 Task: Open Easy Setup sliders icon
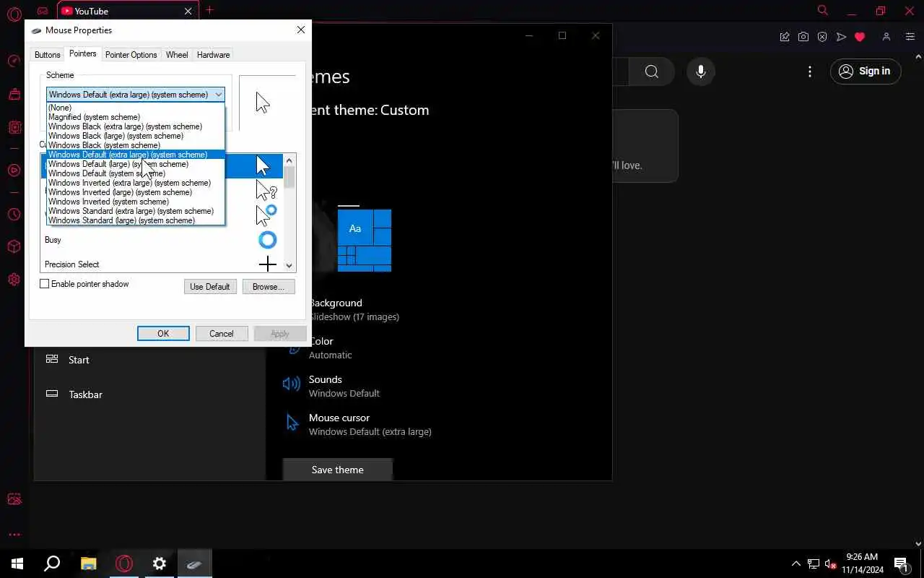tap(910, 37)
